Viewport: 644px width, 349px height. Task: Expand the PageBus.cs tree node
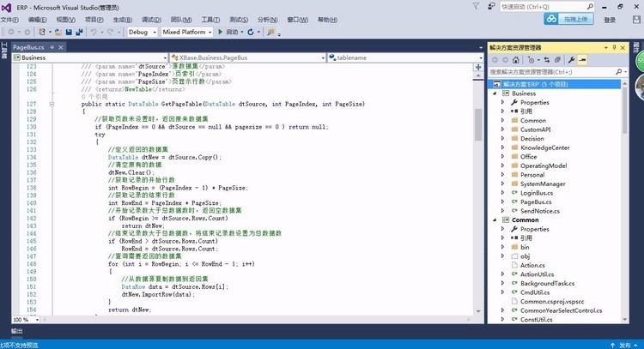click(502, 202)
